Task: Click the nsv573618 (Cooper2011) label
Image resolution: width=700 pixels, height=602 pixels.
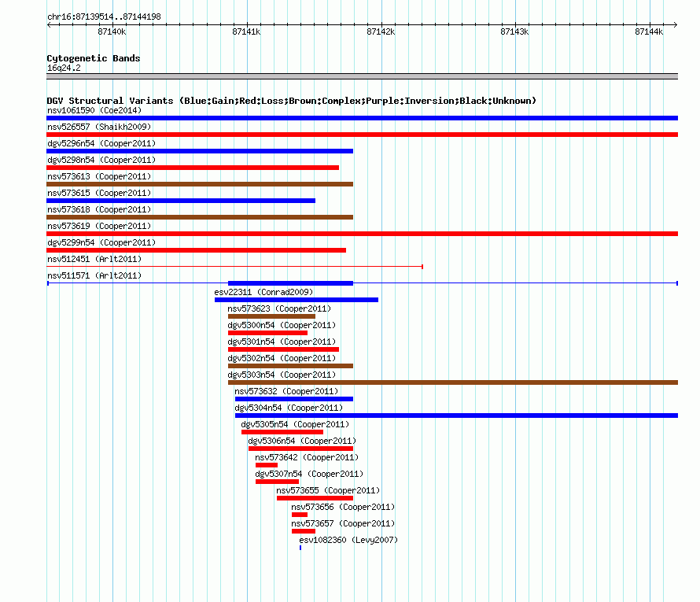Action: (x=99, y=209)
